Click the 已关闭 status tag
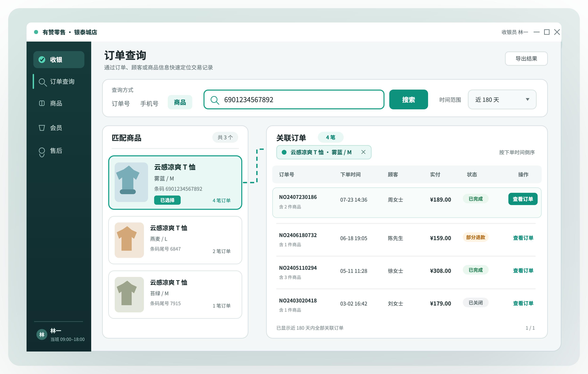The height and width of the screenshot is (374, 588). (475, 303)
